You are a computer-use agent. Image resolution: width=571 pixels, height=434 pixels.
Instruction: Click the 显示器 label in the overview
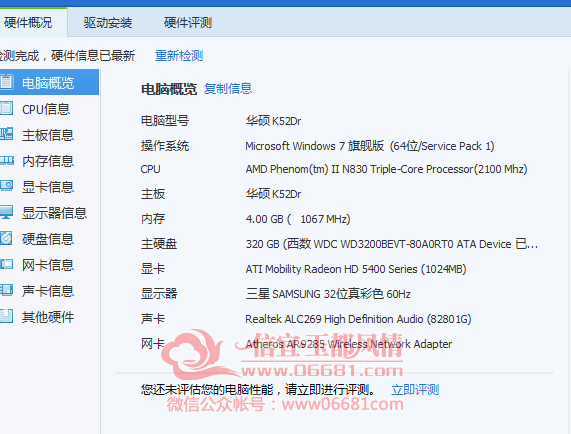pyautogui.click(x=159, y=293)
